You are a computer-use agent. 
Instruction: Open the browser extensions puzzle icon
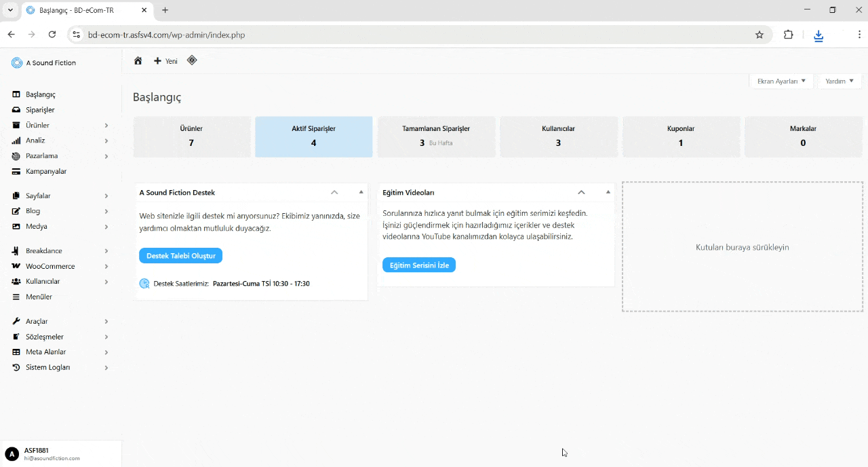(x=788, y=35)
